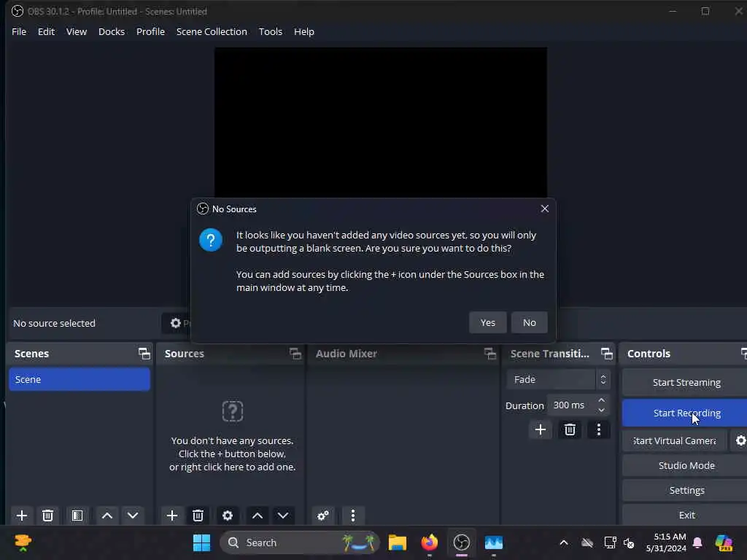Click No in the No Sources dialog

[530, 322]
